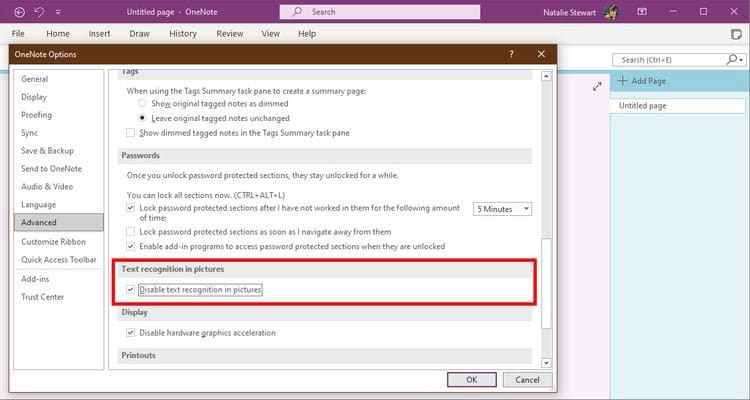
Task: Click the Back arrow in title bar
Action: (x=19, y=12)
